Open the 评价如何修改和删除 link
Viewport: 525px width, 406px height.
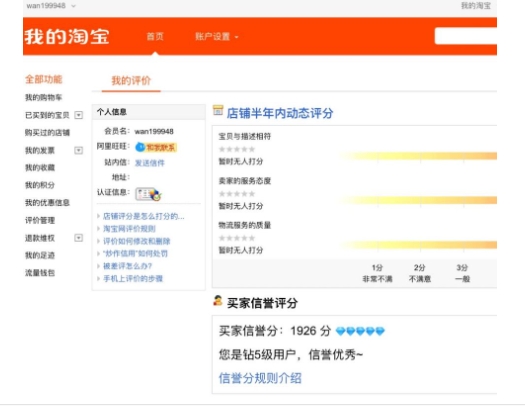click(137, 241)
